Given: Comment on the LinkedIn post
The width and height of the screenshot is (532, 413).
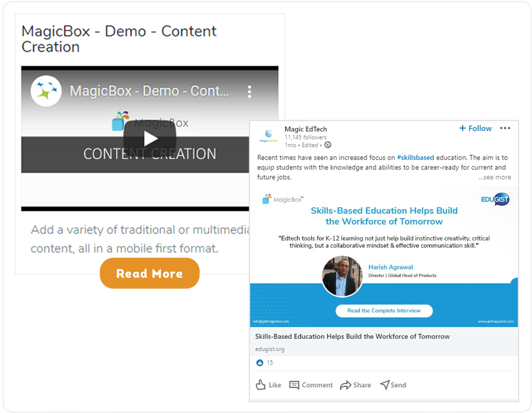Looking at the screenshot, I should (x=311, y=385).
